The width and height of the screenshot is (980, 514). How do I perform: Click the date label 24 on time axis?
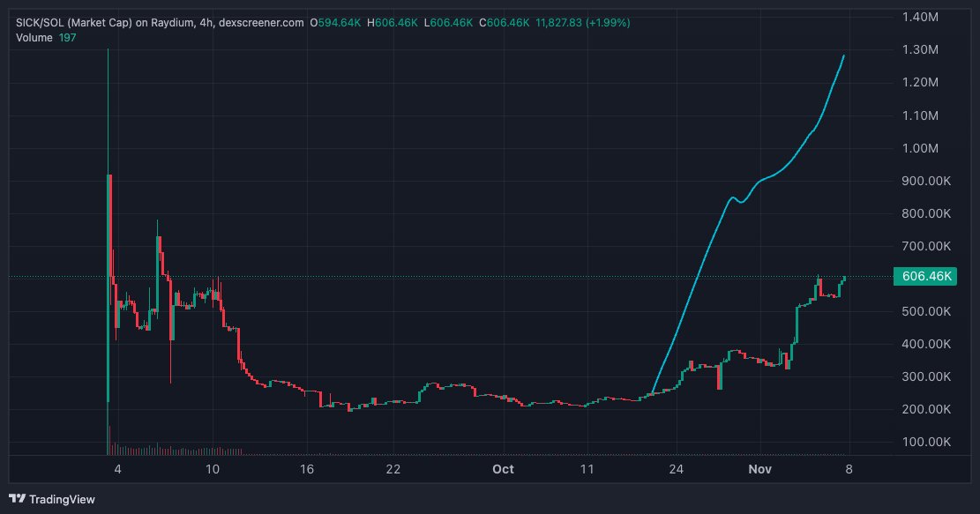677,469
